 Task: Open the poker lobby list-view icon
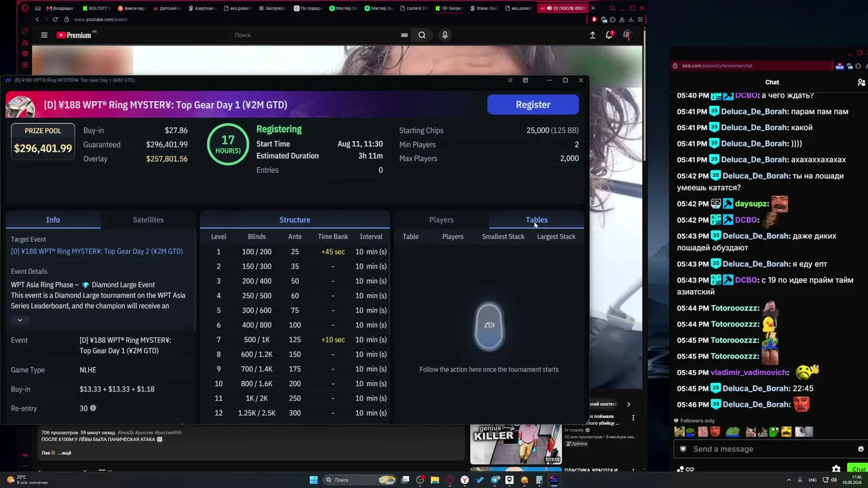tap(510, 80)
